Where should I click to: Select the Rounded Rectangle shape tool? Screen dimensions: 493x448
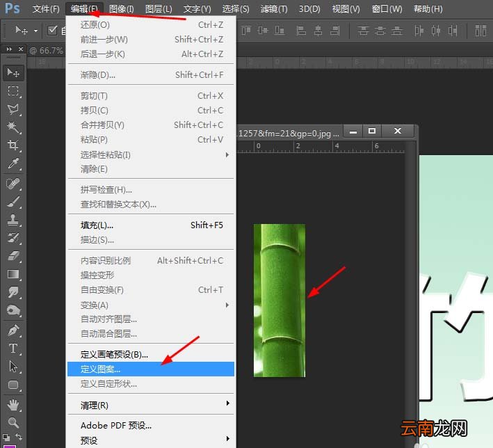pyautogui.click(x=13, y=385)
